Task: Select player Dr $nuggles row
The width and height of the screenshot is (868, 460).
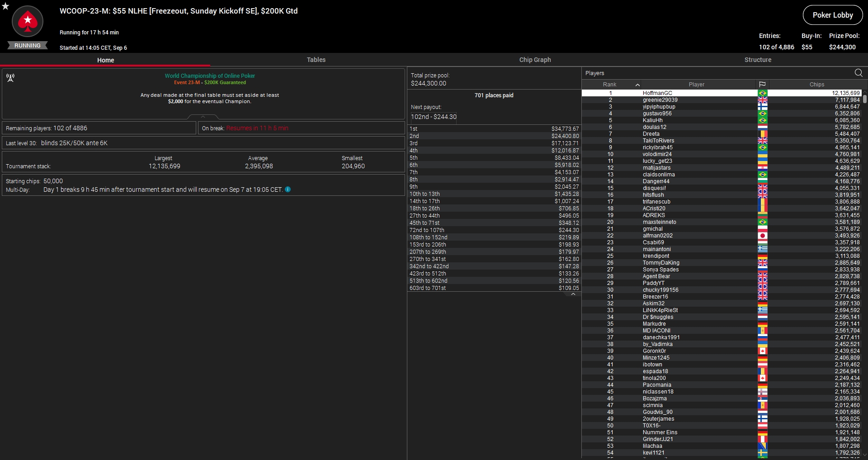Action: pos(722,317)
